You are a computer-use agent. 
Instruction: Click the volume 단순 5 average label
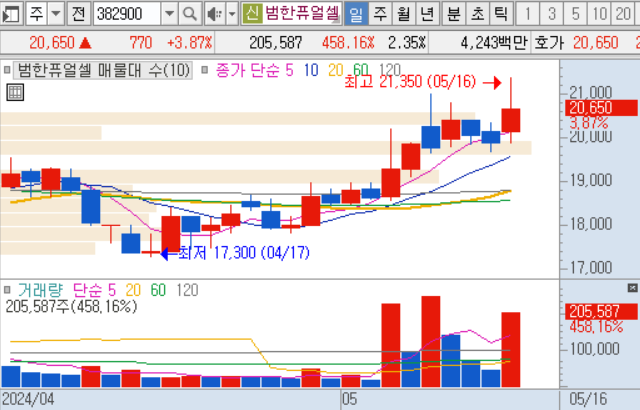(94, 290)
